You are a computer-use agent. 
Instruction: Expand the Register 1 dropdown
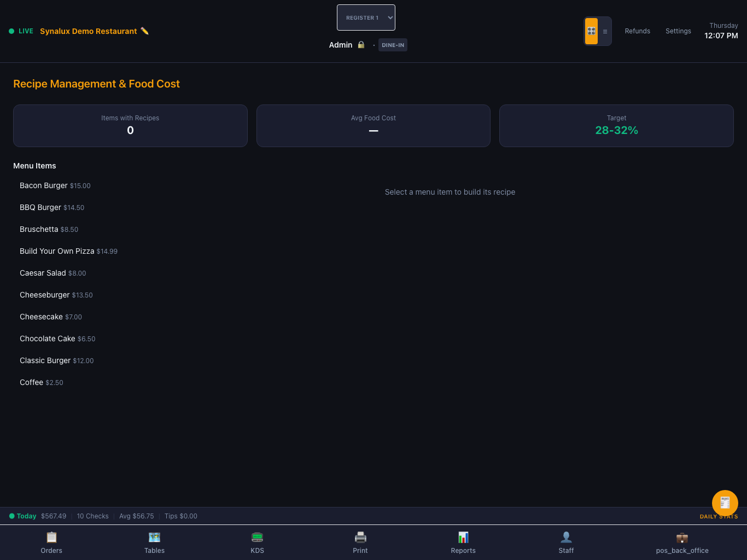tap(366, 17)
